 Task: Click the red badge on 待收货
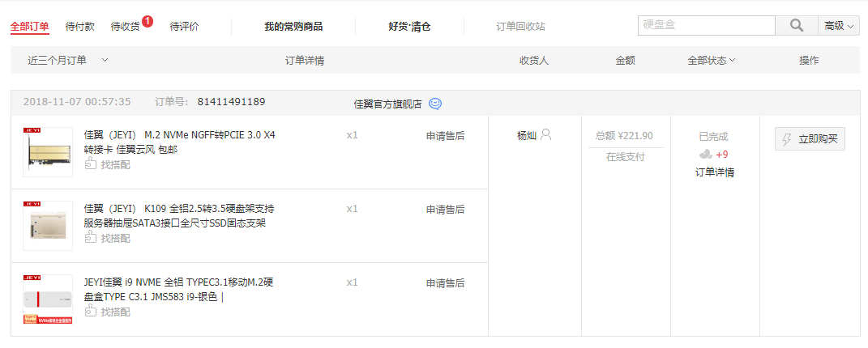pyautogui.click(x=148, y=22)
